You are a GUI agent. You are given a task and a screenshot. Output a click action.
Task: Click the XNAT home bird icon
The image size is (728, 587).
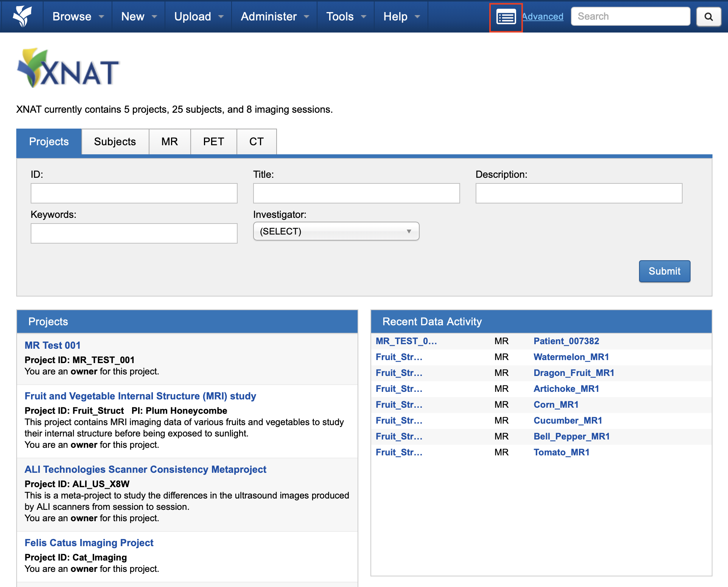(22, 16)
